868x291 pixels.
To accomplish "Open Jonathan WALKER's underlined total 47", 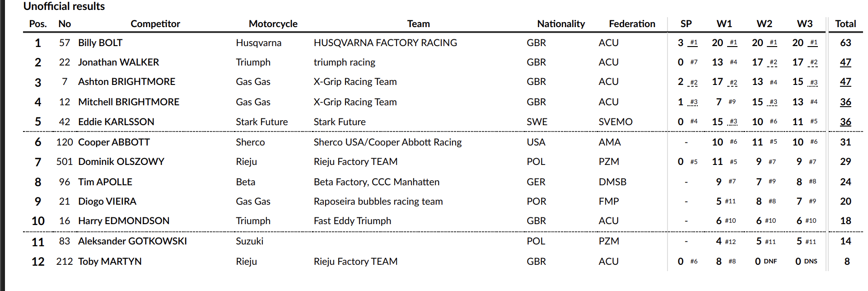I will pos(845,62).
